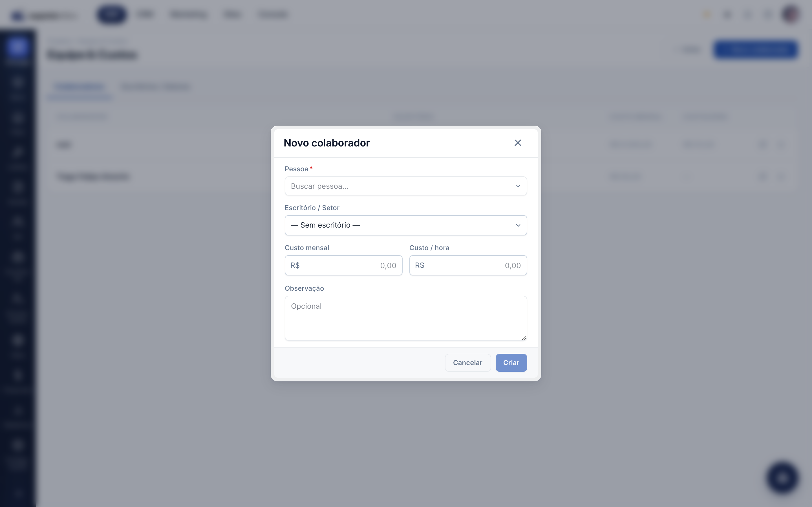Click the Novo colaborador dialog title

coord(326,143)
